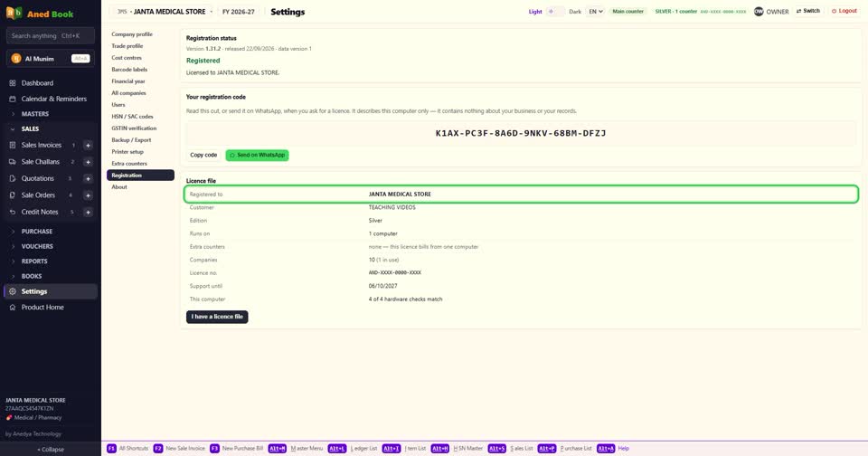Open the FY 2026-27 financial year selector
Viewport: 868px width, 456px height.
pyautogui.click(x=239, y=12)
